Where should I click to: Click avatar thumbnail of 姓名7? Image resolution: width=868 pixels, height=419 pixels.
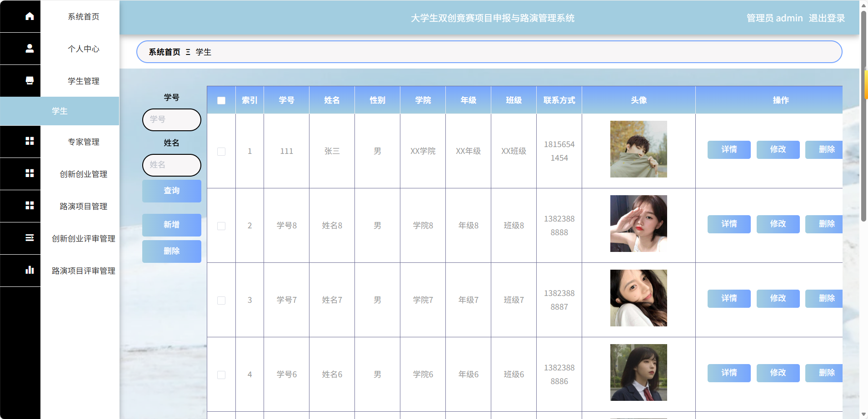(639, 298)
